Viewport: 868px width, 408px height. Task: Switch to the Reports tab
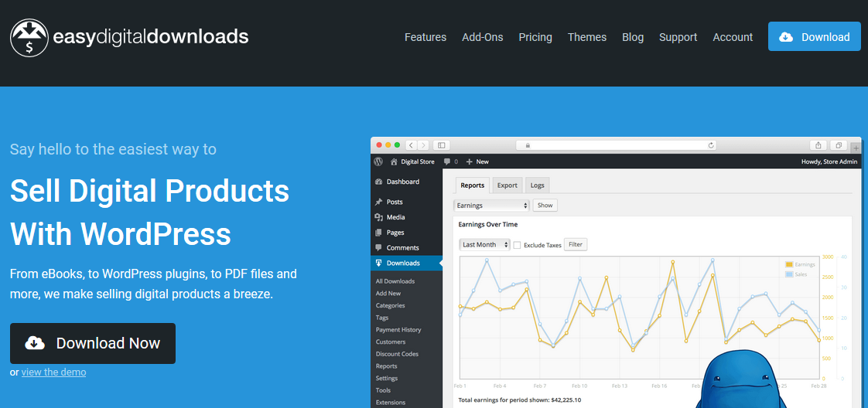tap(473, 185)
